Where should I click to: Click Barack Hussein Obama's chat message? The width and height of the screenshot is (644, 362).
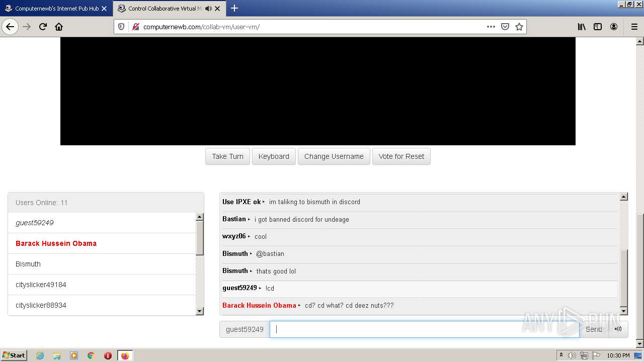tap(349, 305)
